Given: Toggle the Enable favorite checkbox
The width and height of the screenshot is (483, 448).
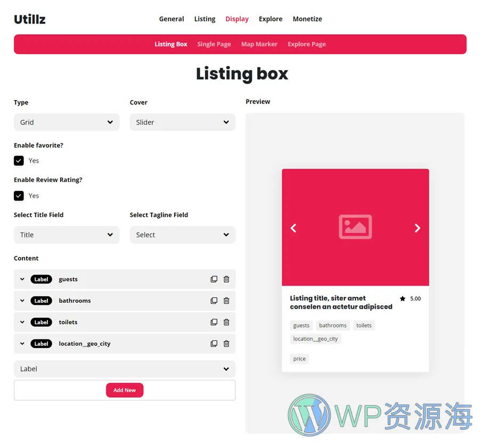Looking at the screenshot, I should 19,161.
